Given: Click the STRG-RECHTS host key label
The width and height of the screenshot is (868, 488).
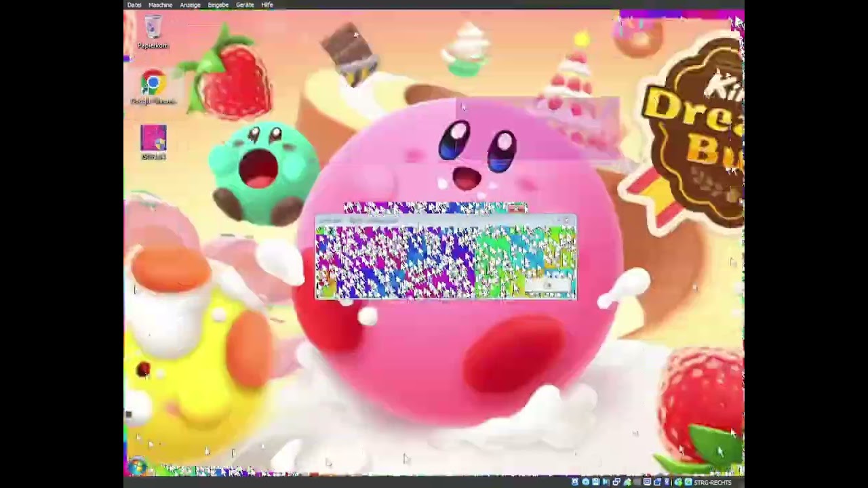Looking at the screenshot, I should (x=713, y=483).
